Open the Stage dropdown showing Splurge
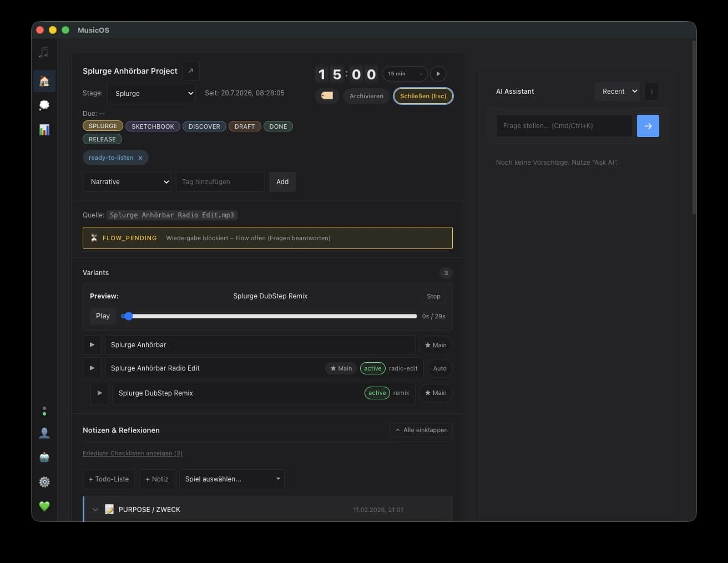Image resolution: width=728 pixels, height=563 pixels. (x=152, y=93)
